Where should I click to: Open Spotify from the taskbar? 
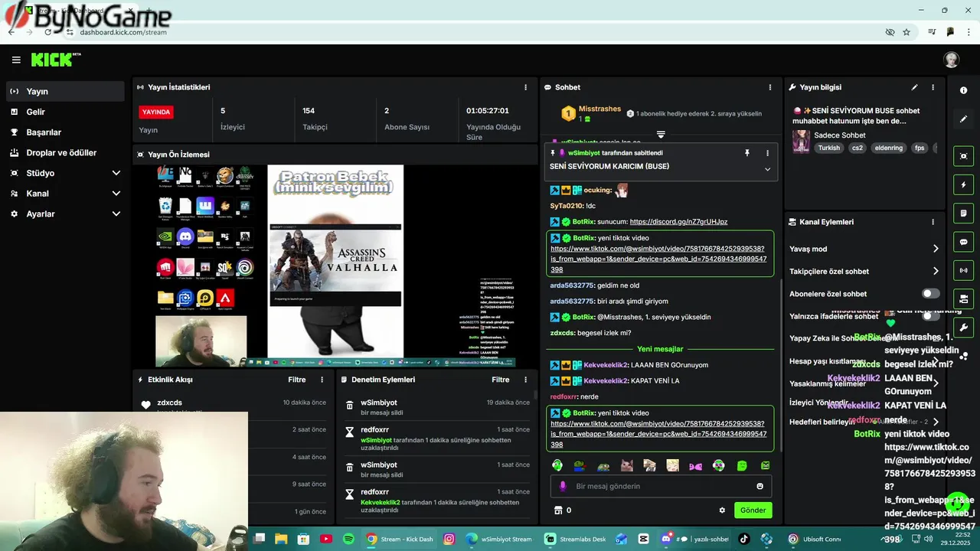tap(349, 539)
